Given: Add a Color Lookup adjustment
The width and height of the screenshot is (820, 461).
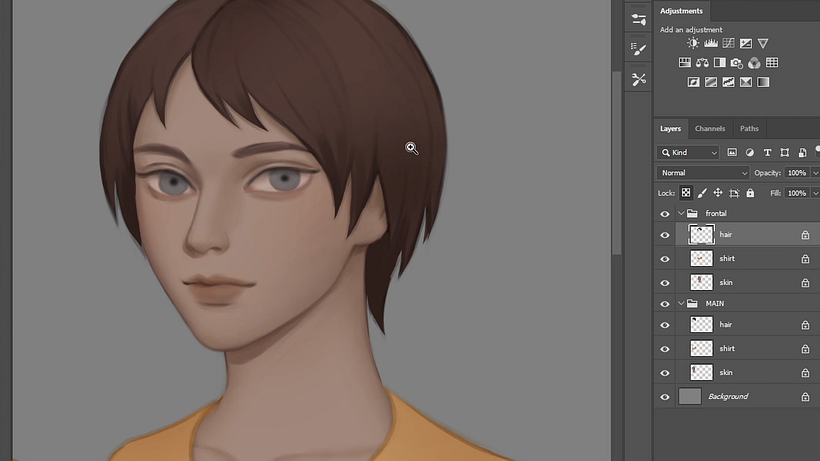Looking at the screenshot, I should coord(772,63).
